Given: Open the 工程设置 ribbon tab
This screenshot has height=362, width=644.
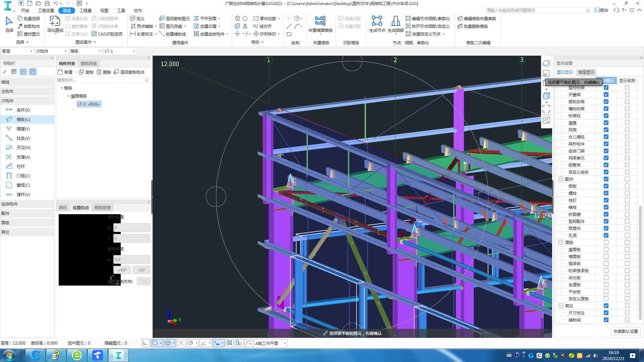Looking at the screenshot, I should [46, 10].
